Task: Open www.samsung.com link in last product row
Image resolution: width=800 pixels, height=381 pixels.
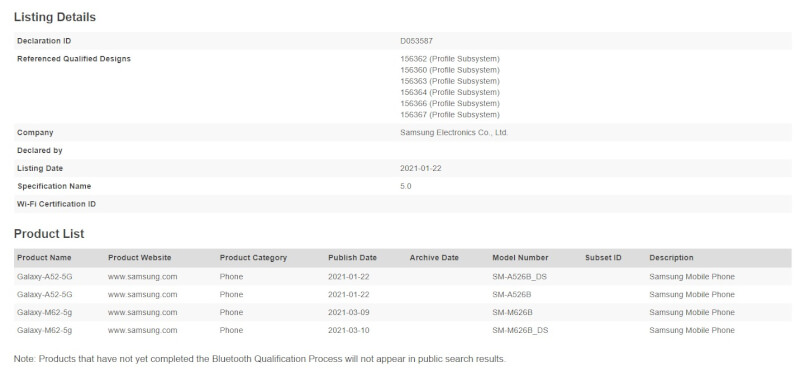Action: coord(143,330)
